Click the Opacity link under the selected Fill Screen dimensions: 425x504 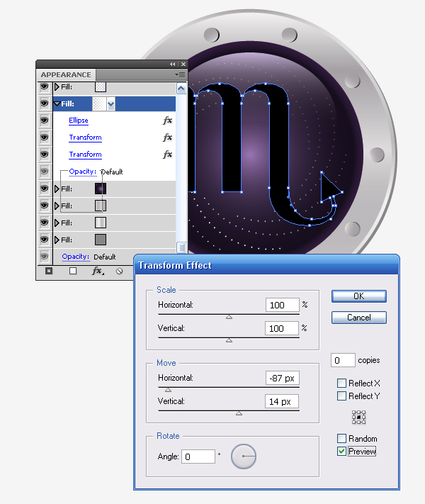tap(83, 172)
